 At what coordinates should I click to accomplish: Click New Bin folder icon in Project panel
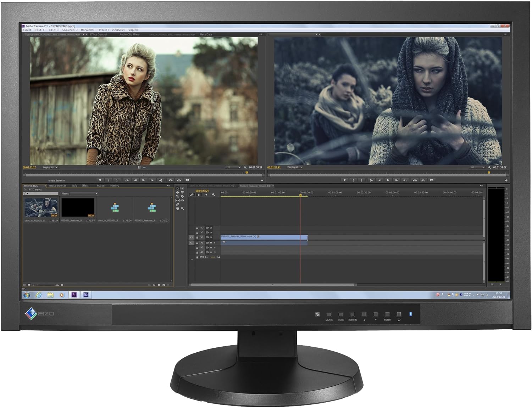point(159,285)
